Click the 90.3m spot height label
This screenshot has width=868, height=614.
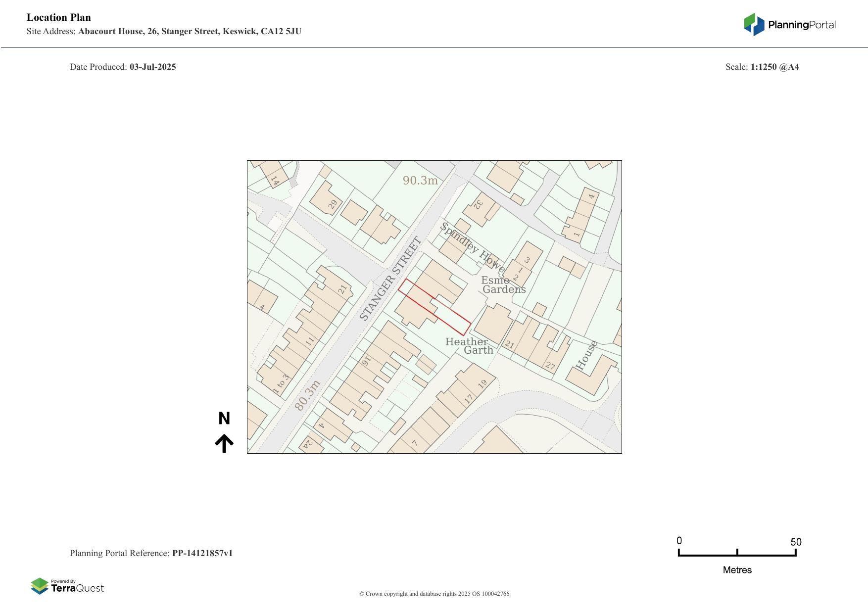(420, 181)
